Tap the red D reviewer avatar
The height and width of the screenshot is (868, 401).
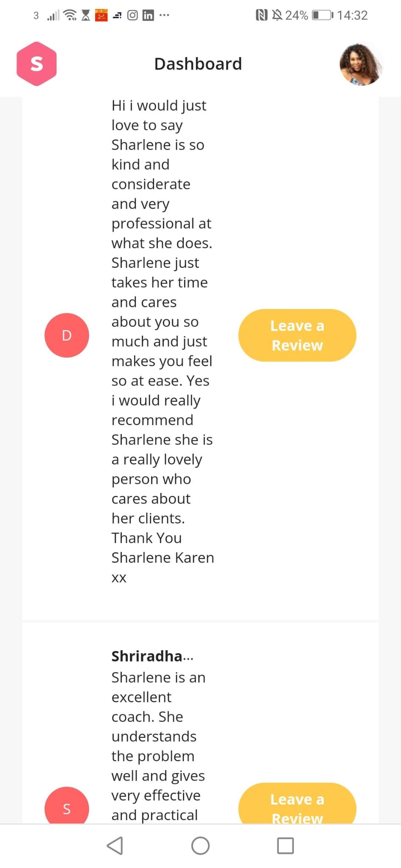pyautogui.click(x=67, y=335)
